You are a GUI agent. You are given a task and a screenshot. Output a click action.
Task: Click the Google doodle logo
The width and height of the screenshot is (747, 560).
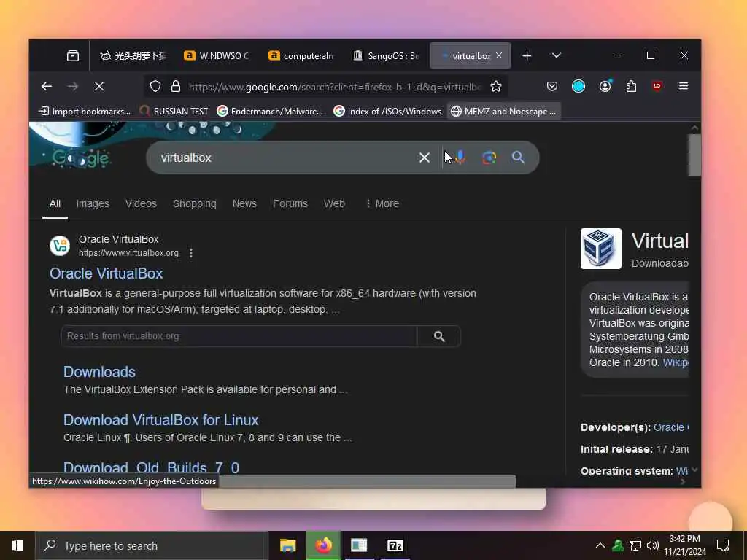pyautogui.click(x=81, y=157)
